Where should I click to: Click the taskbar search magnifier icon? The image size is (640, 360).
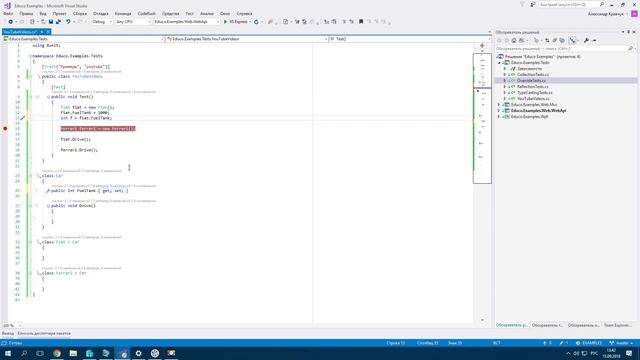(x=24, y=353)
